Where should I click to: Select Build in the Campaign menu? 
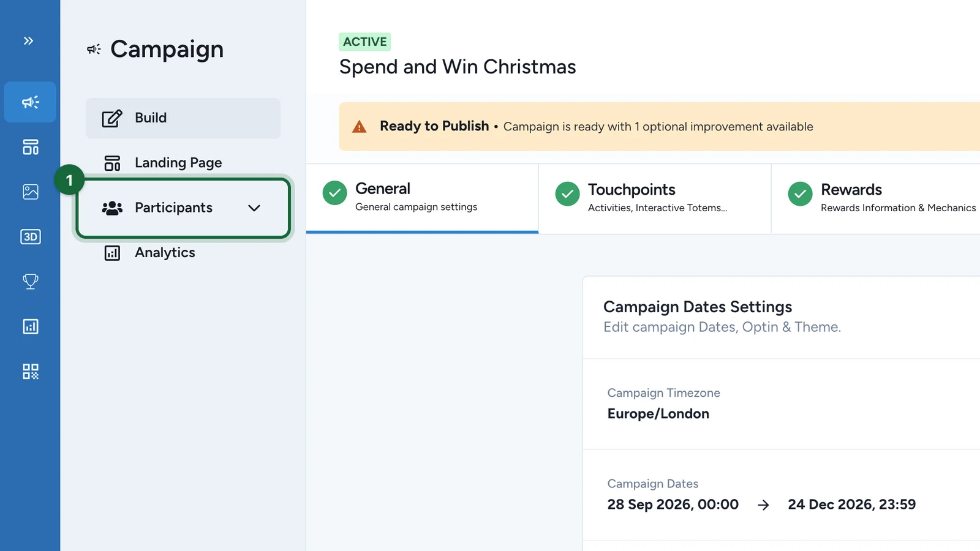coord(183,118)
